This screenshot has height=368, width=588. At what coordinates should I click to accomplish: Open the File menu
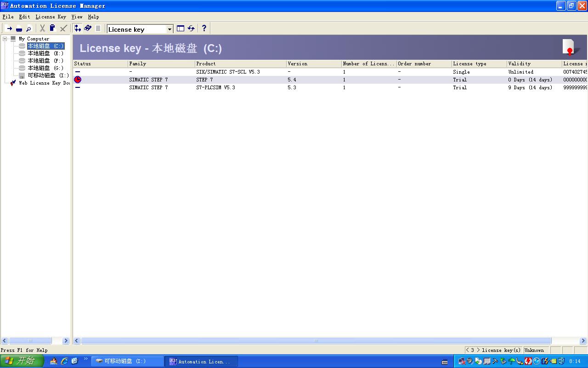(x=8, y=17)
